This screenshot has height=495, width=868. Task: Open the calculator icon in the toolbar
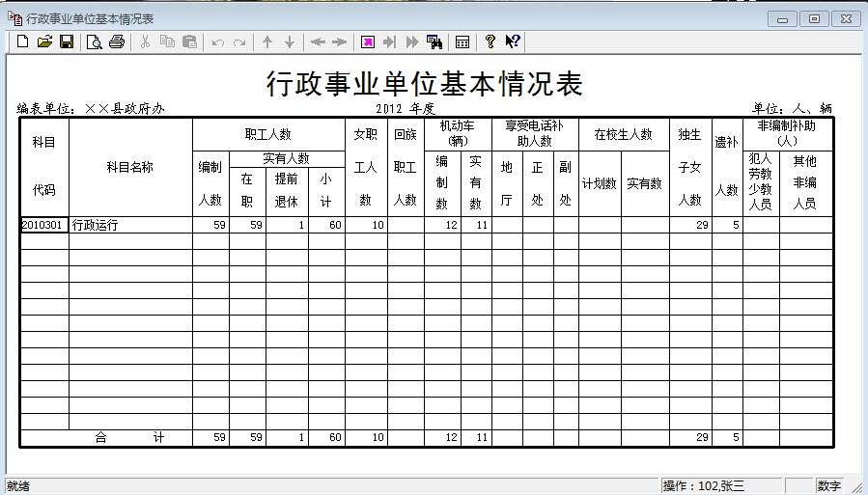462,41
